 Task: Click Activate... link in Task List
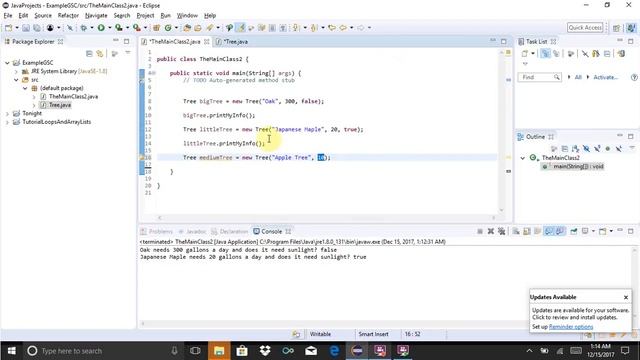[x=605, y=77]
